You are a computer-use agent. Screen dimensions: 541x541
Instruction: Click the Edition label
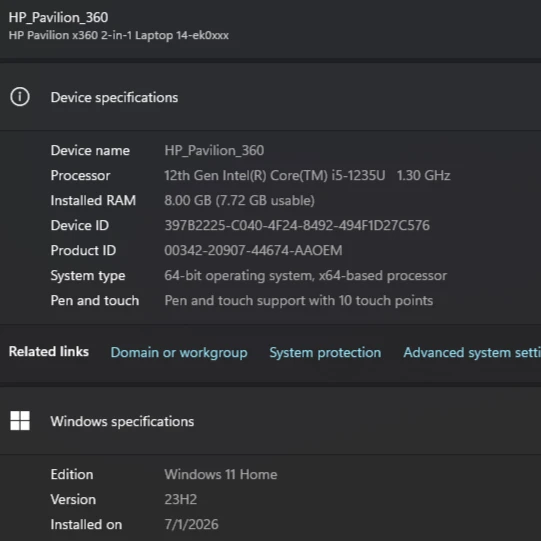pos(72,474)
